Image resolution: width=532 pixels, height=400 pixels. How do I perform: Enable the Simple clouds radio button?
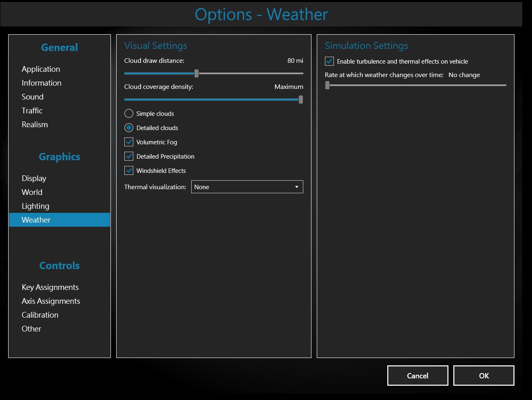[129, 113]
